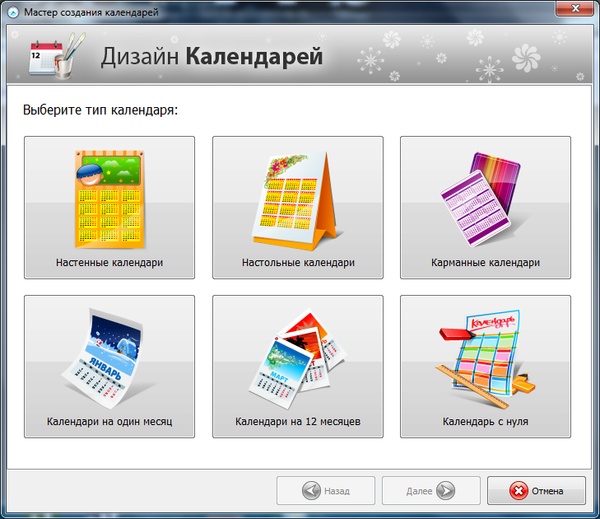Open the Настольные календари option

tap(297, 263)
